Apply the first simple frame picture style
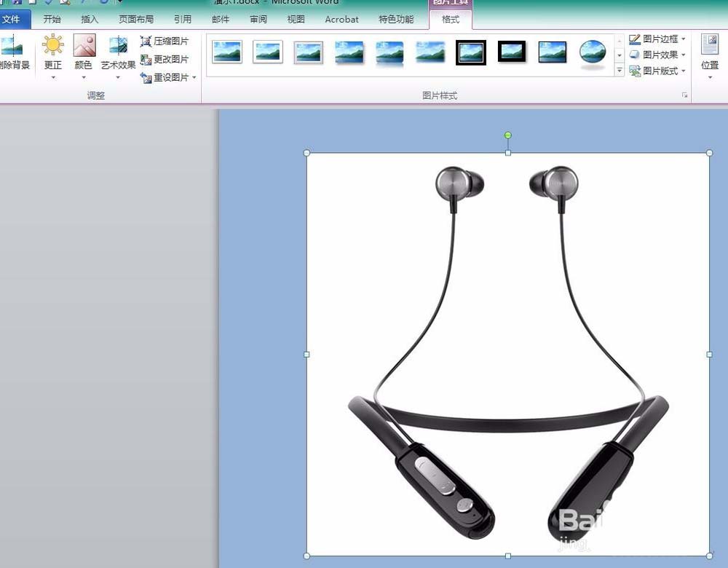The height and width of the screenshot is (568, 728). [227, 52]
